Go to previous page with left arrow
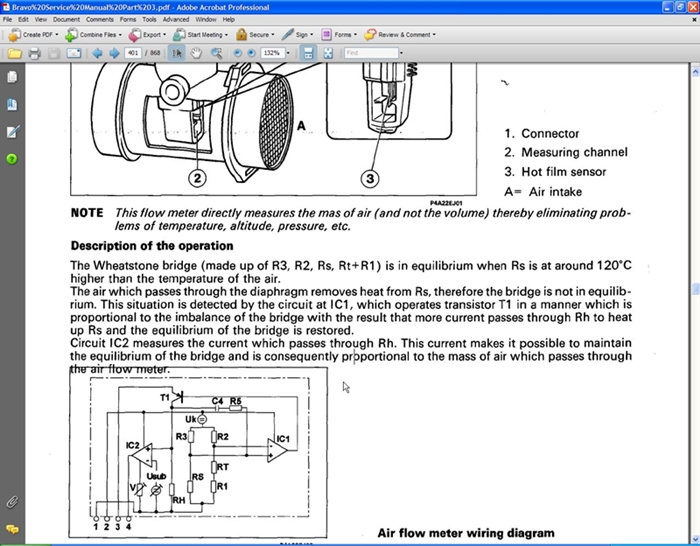This screenshot has height=546, width=700. click(97, 53)
